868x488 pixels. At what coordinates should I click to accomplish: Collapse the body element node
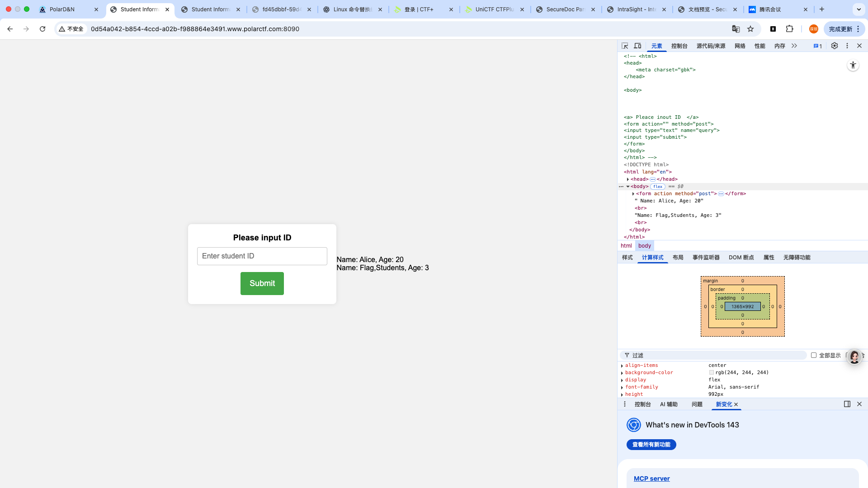coord(628,187)
